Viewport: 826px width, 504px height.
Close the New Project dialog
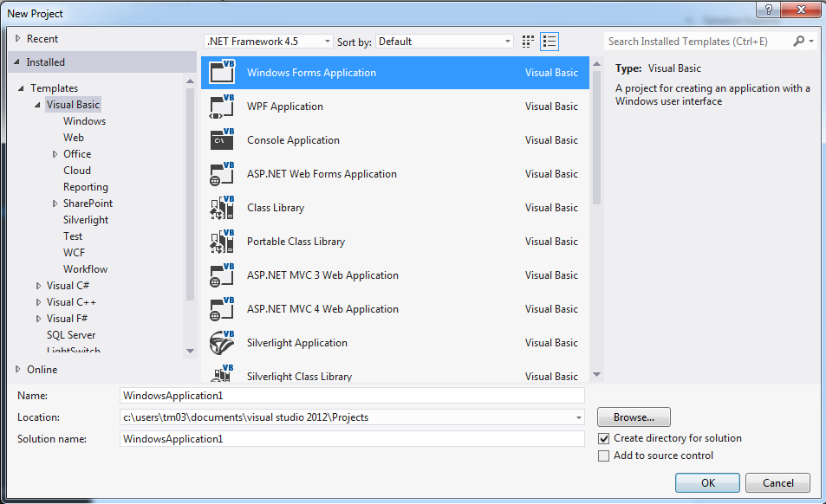click(801, 10)
